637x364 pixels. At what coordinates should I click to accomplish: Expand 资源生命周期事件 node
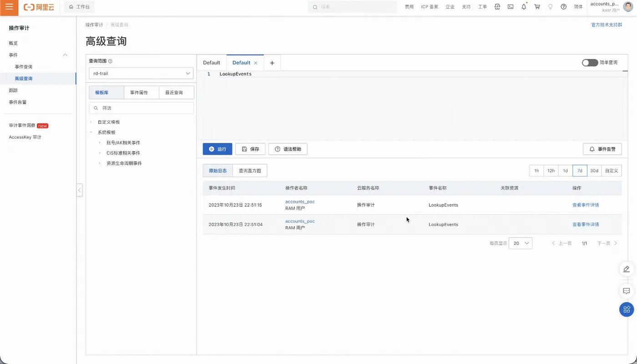100,163
